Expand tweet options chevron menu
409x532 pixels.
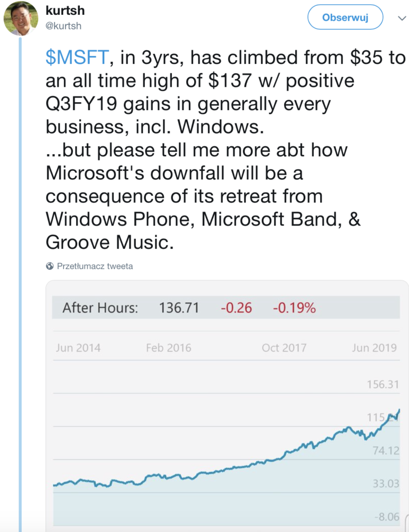click(402, 18)
